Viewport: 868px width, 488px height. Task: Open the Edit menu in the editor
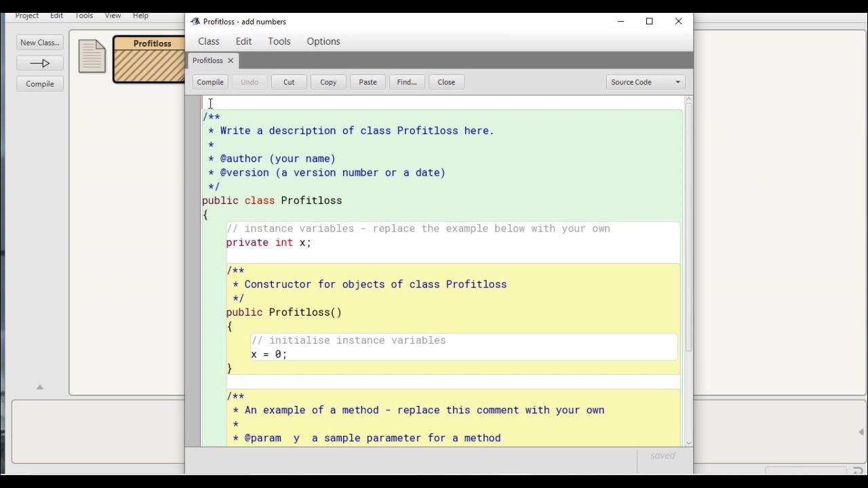point(243,41)
